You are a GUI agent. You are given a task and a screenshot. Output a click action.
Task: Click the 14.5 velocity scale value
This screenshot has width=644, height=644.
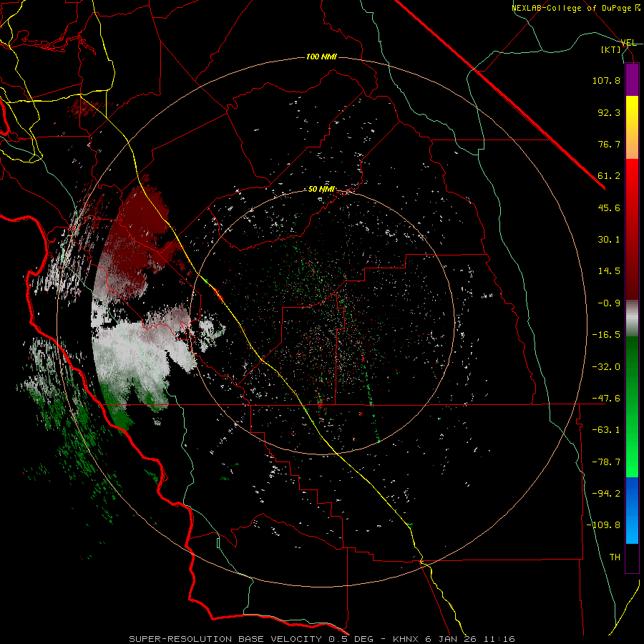tap(609, 271)
